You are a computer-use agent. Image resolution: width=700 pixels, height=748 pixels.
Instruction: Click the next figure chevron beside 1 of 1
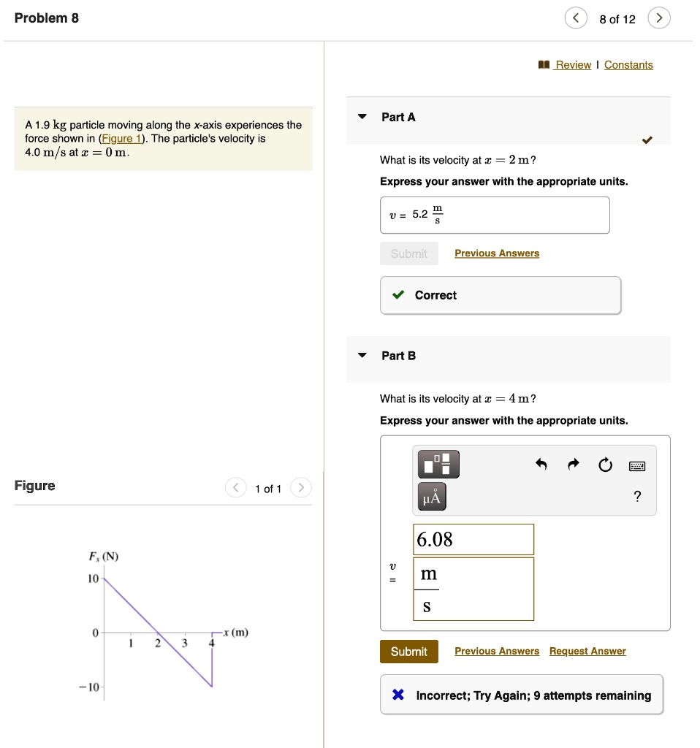click(301, 488)
